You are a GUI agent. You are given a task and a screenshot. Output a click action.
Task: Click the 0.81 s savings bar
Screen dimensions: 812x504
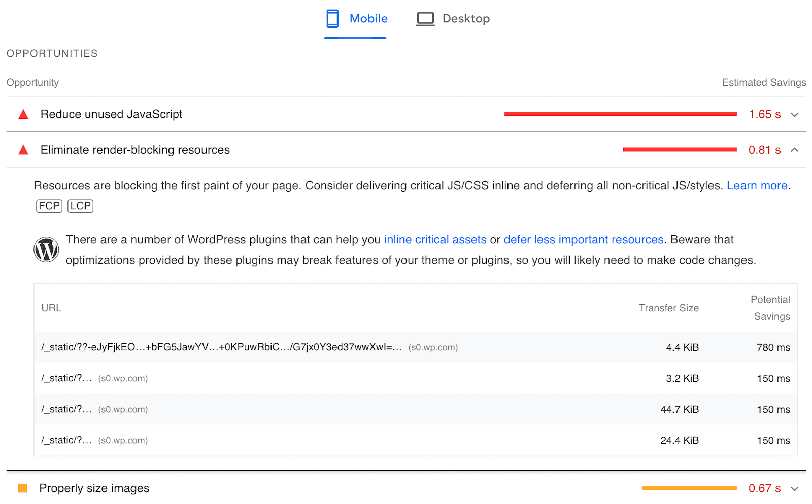point(680,149)
